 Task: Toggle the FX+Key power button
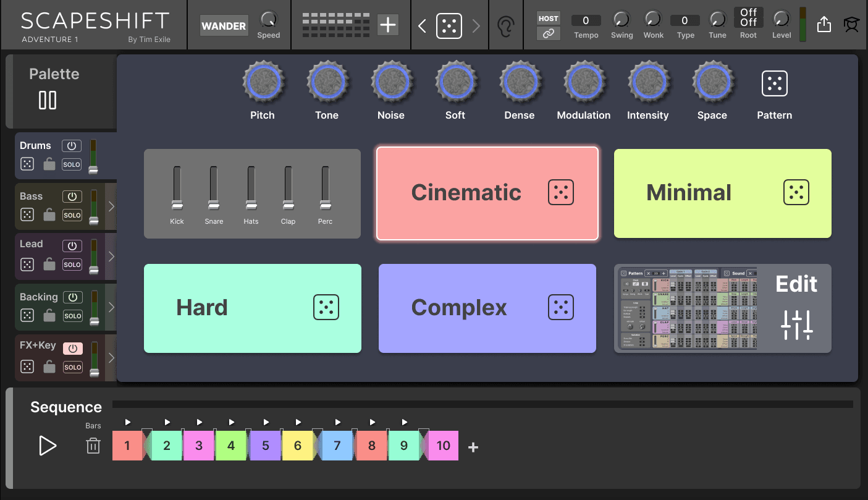pos(72,349)
